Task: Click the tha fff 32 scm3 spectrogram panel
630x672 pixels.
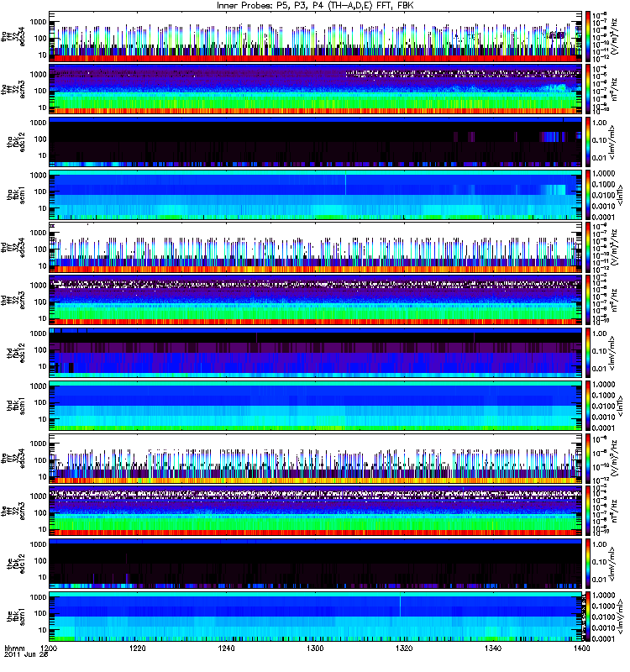Action: (x=315, y=89)
